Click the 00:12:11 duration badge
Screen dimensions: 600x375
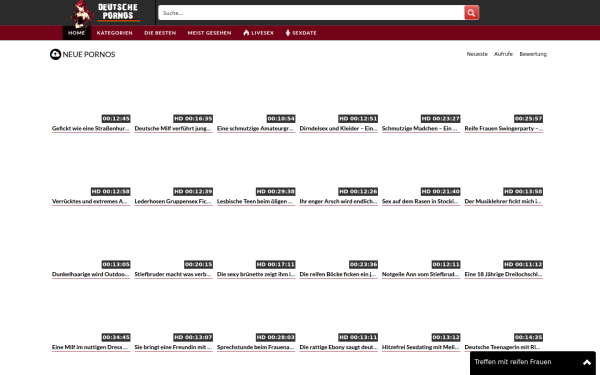pos(446,264)
